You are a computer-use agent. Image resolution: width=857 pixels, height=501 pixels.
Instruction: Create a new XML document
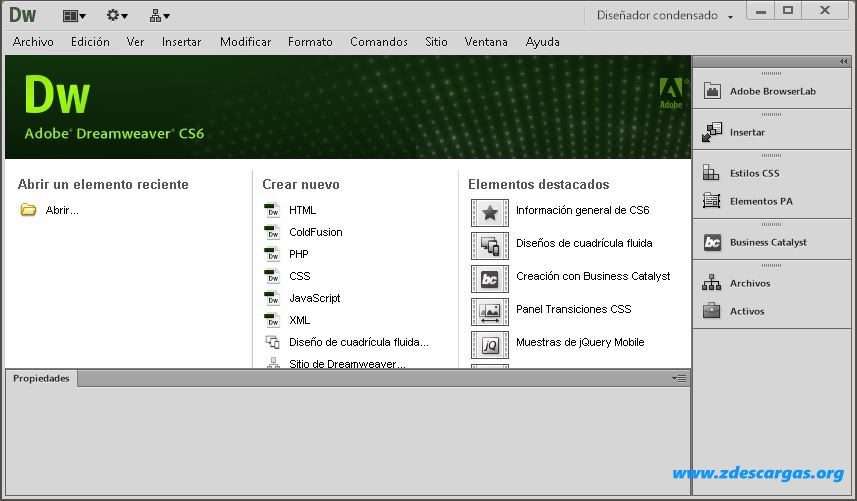click(x=299, y=320)
